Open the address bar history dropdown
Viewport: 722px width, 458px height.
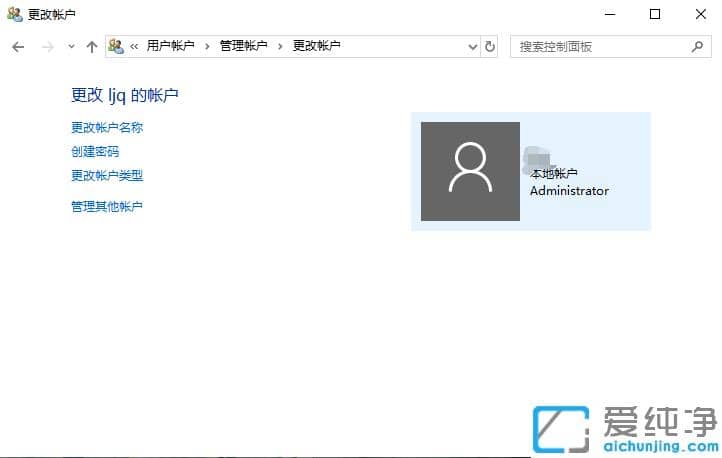coord(472,46)
